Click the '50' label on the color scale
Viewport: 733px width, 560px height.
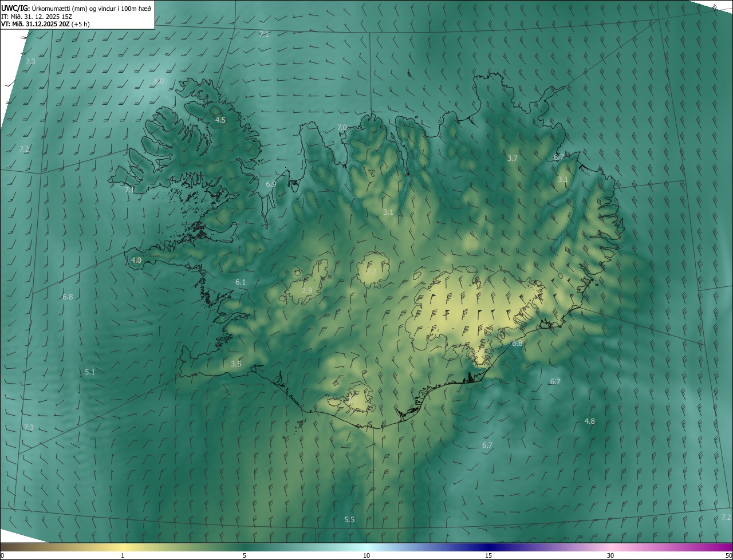click(728, 555)
